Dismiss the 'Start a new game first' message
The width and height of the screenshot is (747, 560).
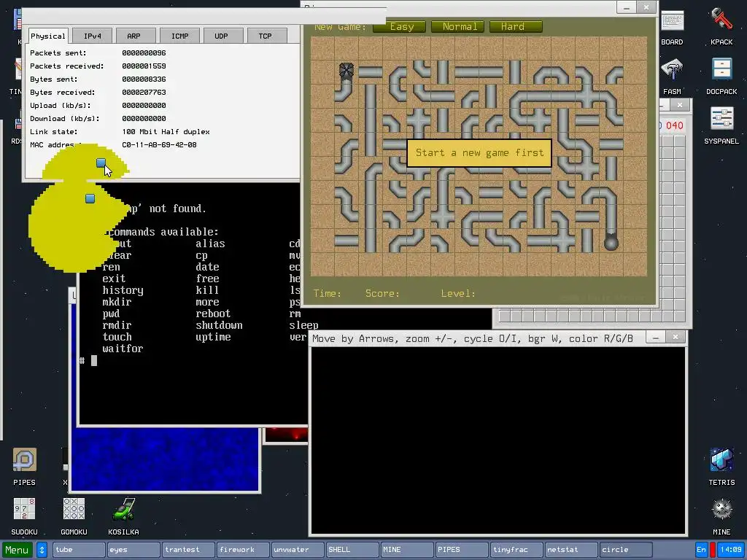pos(479,153)
